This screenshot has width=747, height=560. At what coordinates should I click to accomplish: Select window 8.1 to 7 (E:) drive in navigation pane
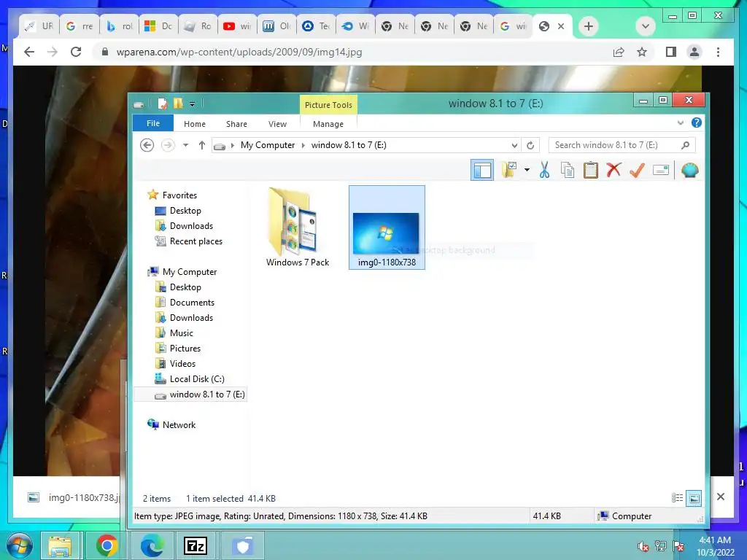(190, 394)
